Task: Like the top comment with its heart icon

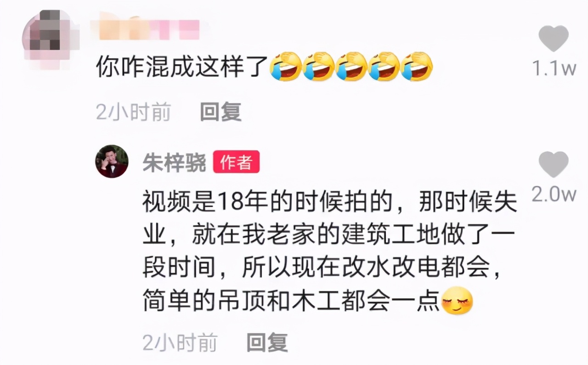Action: click(554, 39)
